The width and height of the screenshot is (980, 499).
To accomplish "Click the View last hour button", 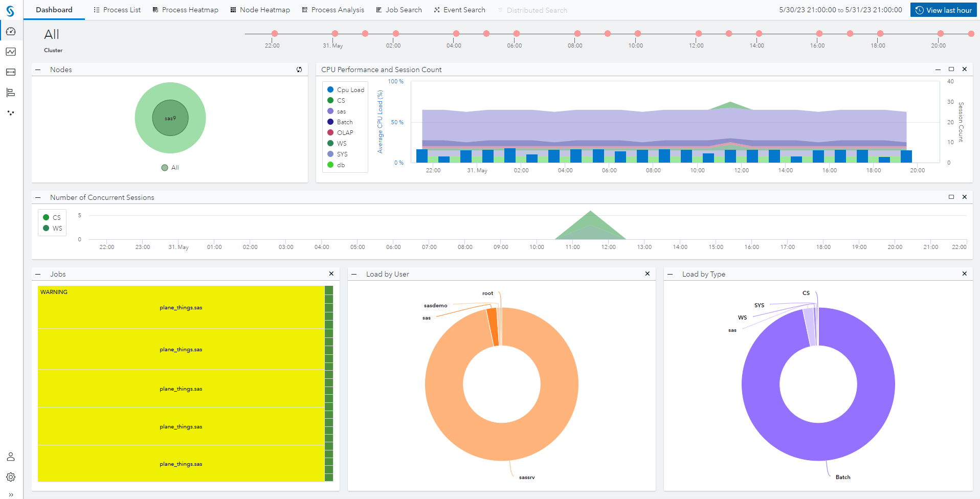I will [944, 10].
